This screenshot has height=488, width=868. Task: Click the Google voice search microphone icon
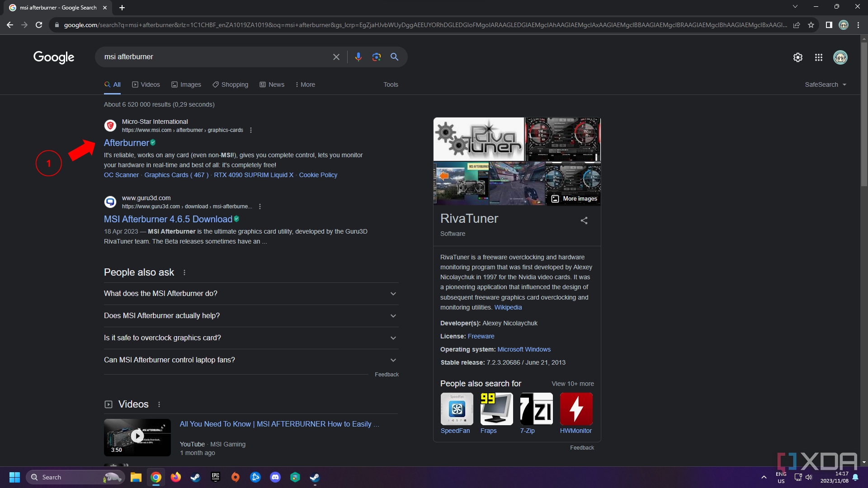pos(359,57)
